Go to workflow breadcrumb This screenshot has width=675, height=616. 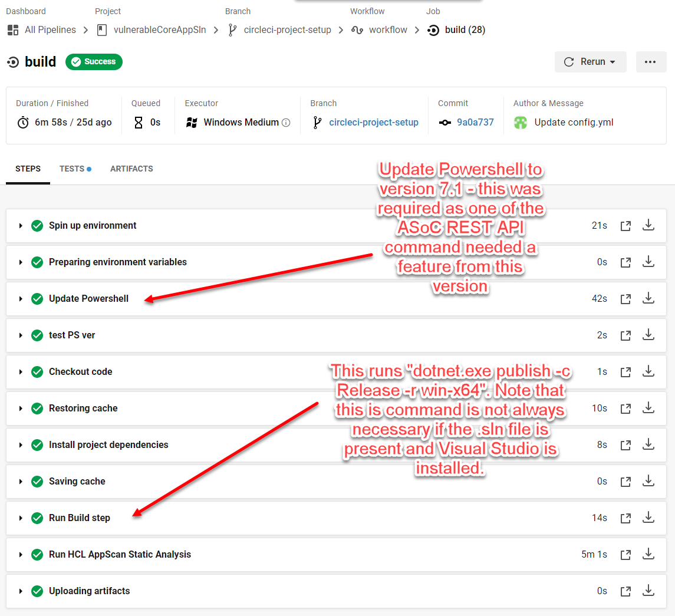click(388, 29)
